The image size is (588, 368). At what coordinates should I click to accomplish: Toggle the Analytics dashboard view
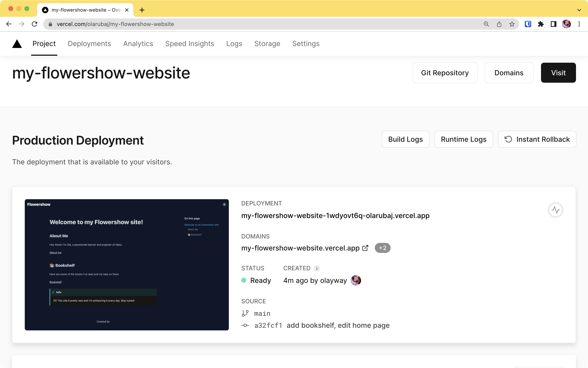click(138, 43)
